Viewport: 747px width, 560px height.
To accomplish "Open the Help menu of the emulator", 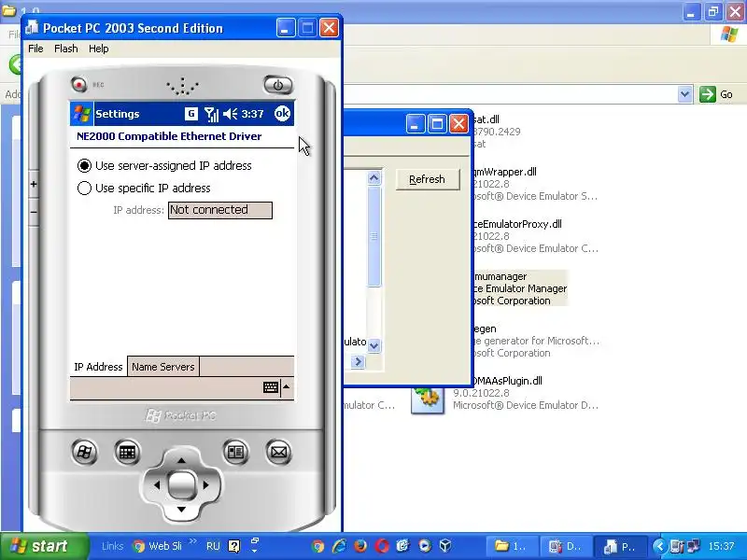I will point(99,49).
